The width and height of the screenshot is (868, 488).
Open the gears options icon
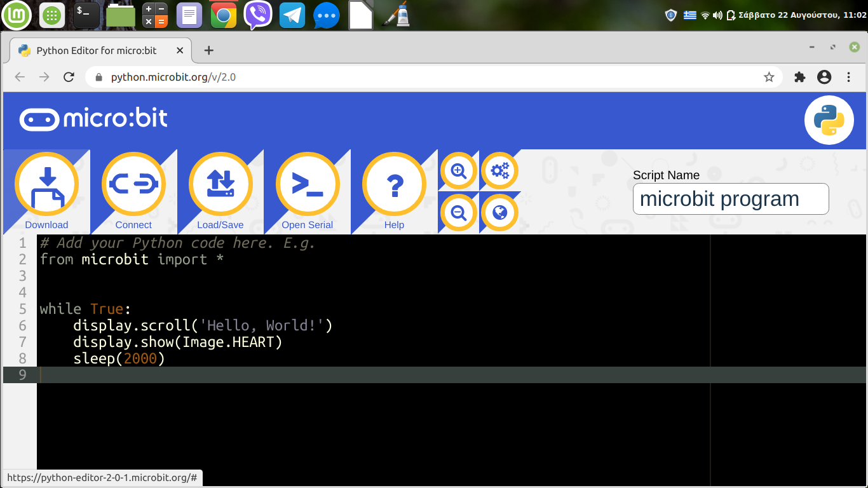pos(499,170)
